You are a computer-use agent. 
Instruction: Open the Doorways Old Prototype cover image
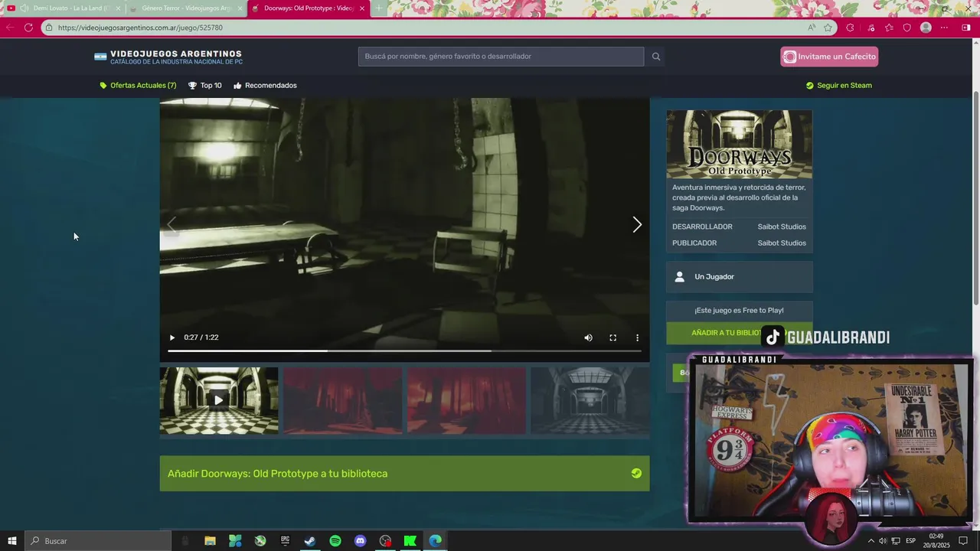click(x=739, y=144)
